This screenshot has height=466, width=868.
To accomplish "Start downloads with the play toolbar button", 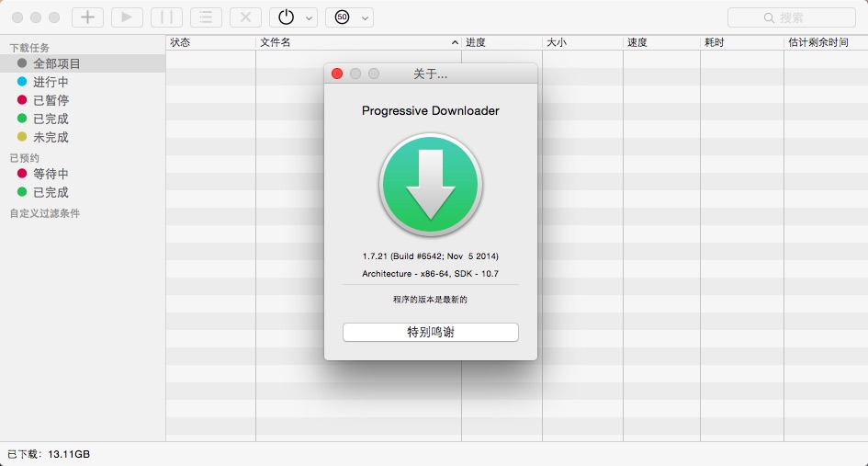I will click(127, 17).
